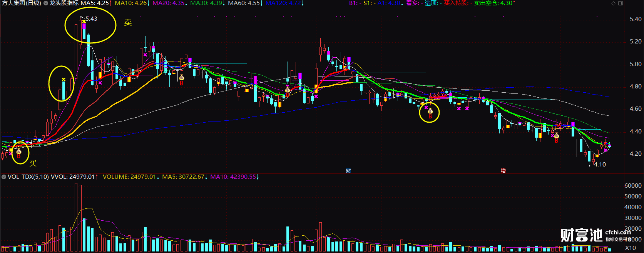This screenshot has height=253, width=644.
Task: Click the 财 event marker on the timeline
Action: [348, 171]
